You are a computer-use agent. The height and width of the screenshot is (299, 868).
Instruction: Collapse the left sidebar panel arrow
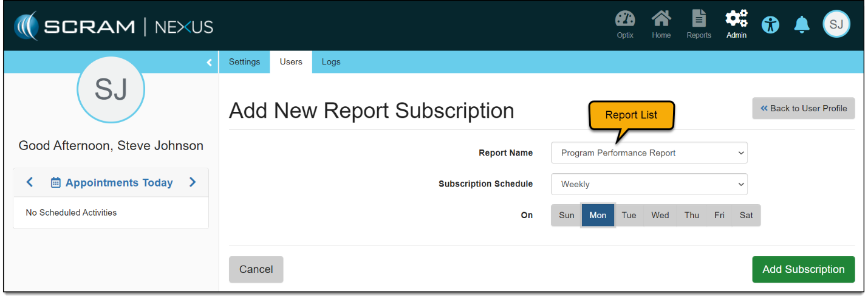point(209,62)
